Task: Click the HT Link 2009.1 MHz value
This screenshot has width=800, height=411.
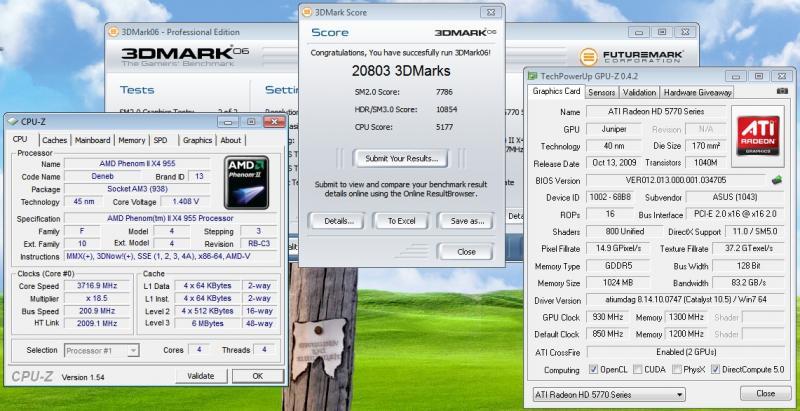Action: [x=97, y=323]
